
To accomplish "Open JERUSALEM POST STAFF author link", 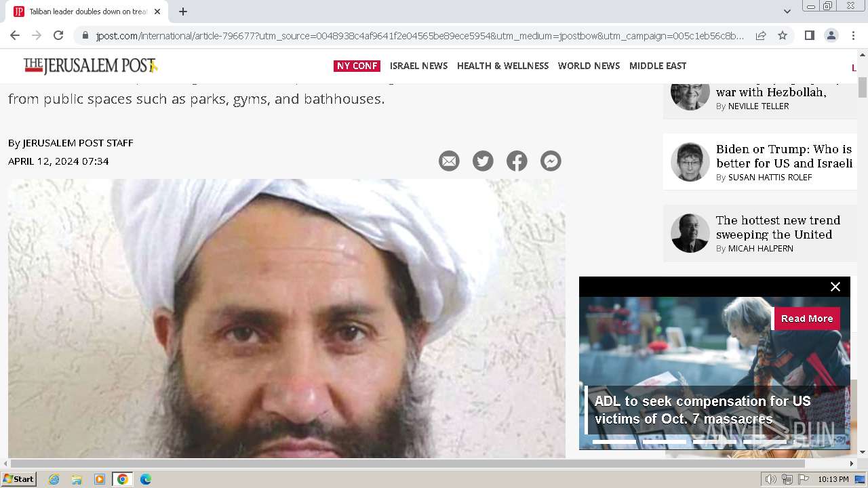I will 78,143.
